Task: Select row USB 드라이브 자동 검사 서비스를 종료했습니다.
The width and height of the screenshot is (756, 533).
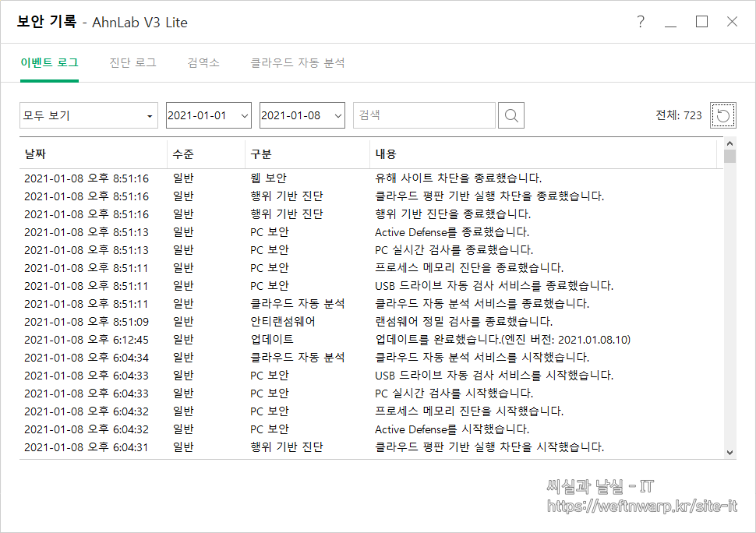Action: (371, 286)
